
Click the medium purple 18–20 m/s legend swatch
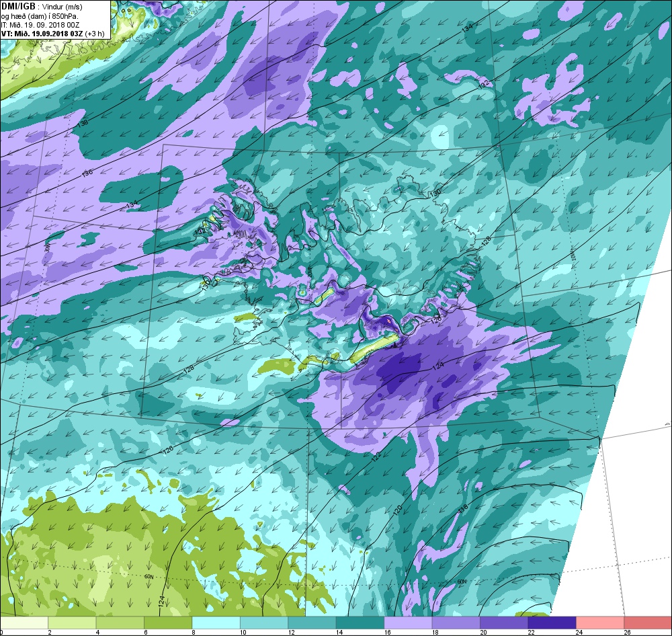(x=456, y=623)
